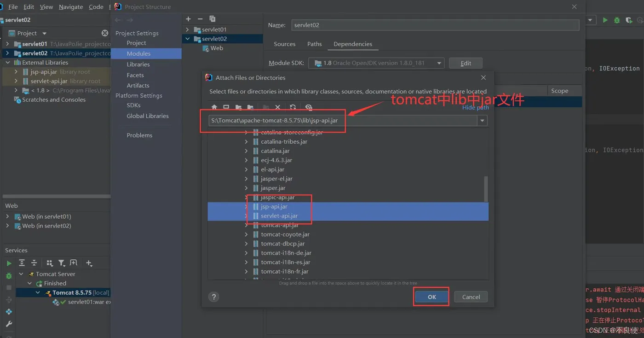Add new module with plus icon
This screenshot has height=338, width=644.
pos(188,19)
